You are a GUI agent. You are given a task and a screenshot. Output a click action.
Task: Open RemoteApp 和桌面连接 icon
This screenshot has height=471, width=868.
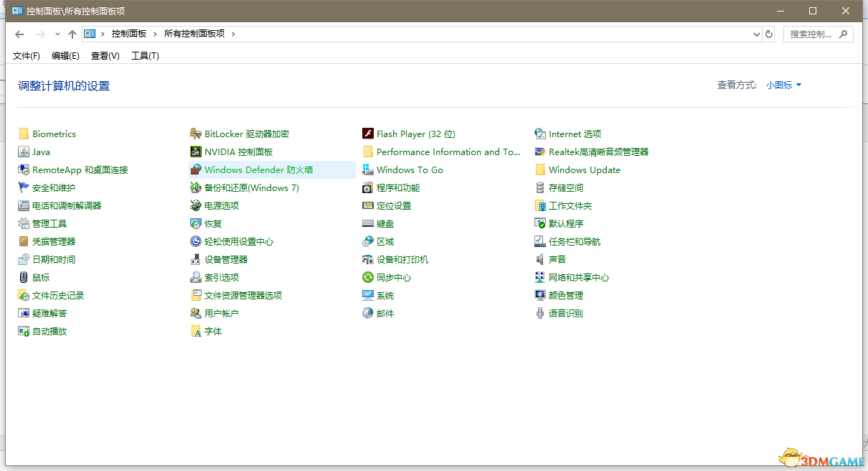point(24,169)
